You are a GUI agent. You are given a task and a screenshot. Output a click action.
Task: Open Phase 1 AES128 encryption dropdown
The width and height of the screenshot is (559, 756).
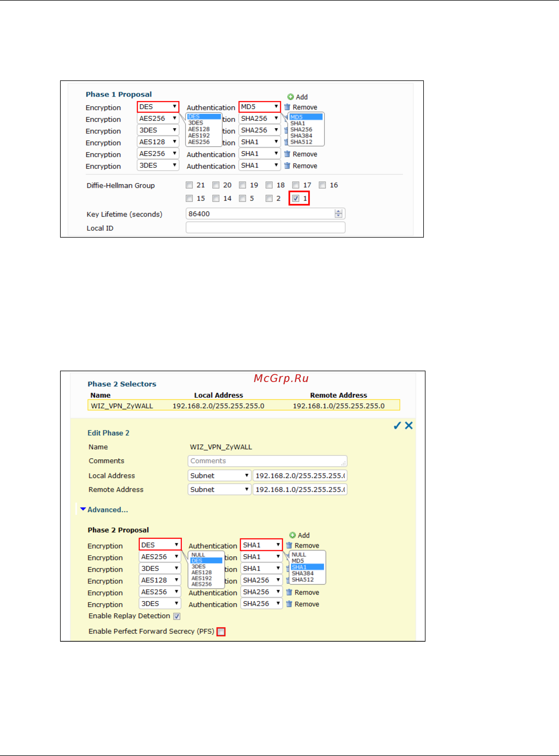click(x=158, y=142)
